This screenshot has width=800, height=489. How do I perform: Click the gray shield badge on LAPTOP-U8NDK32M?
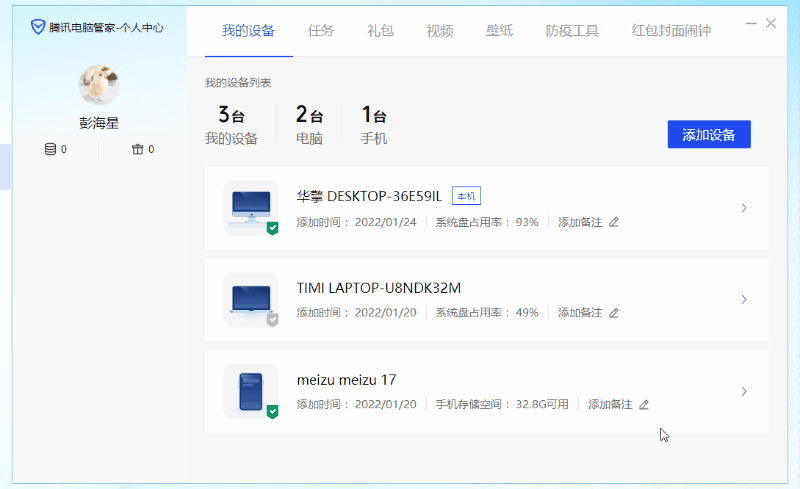[x=272, y=320]
